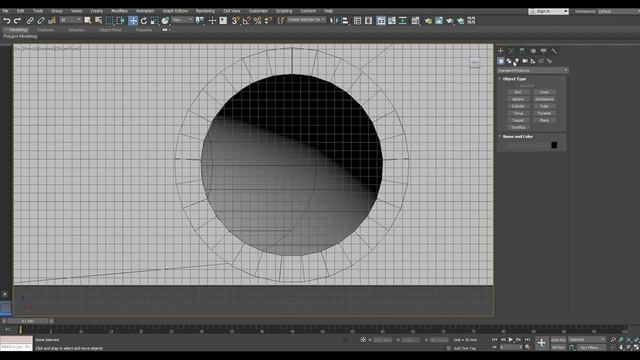The height and width of the screenshot is (360, 640).
Task: Click the Select by Name icon
Action: click(98, 20)
